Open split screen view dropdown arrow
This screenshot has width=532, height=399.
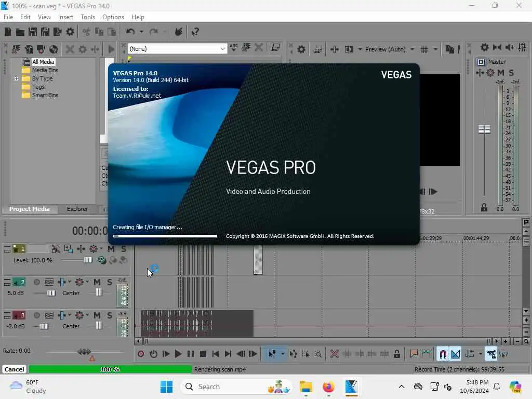360,49
